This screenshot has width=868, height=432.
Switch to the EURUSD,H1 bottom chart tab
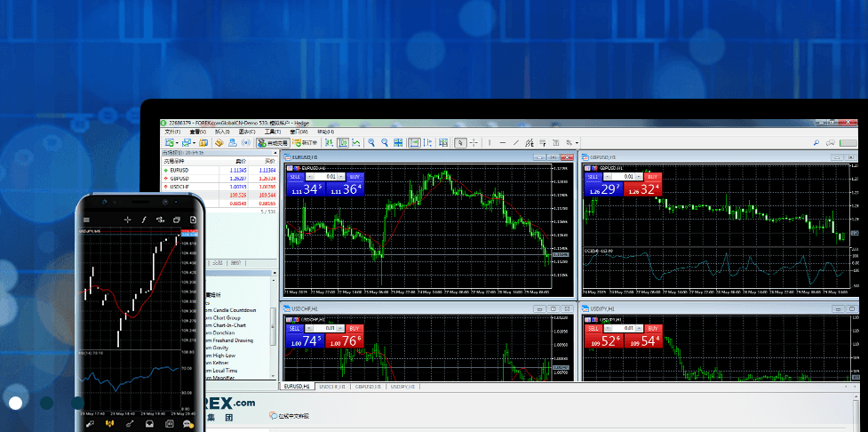pyautogui.click(x=297, y=386)
